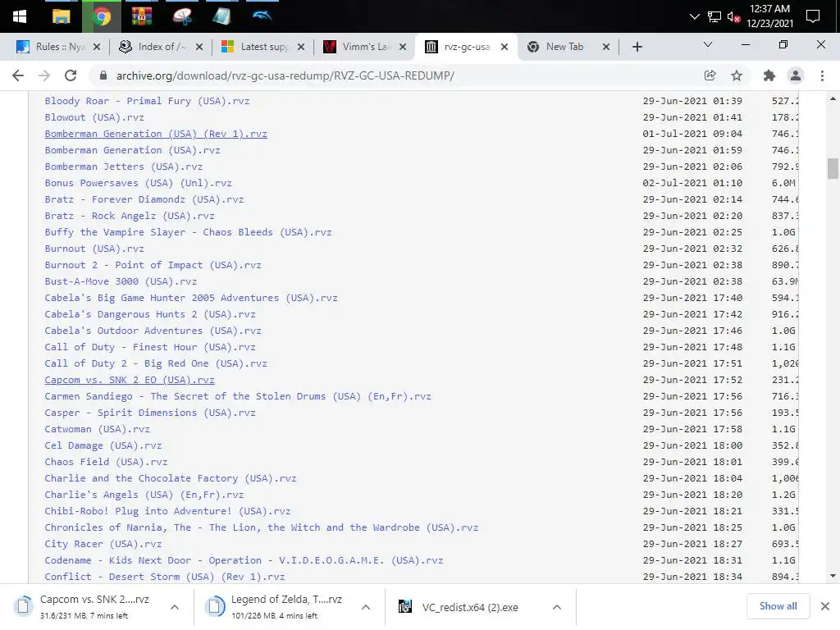Open City Racer (USA).rvz link

coord(103,544)
